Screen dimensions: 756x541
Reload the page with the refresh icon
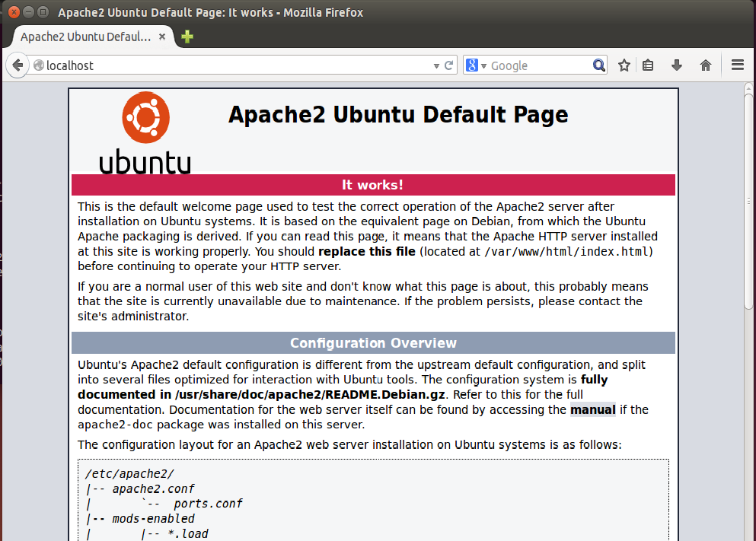[x=449, y=65]
